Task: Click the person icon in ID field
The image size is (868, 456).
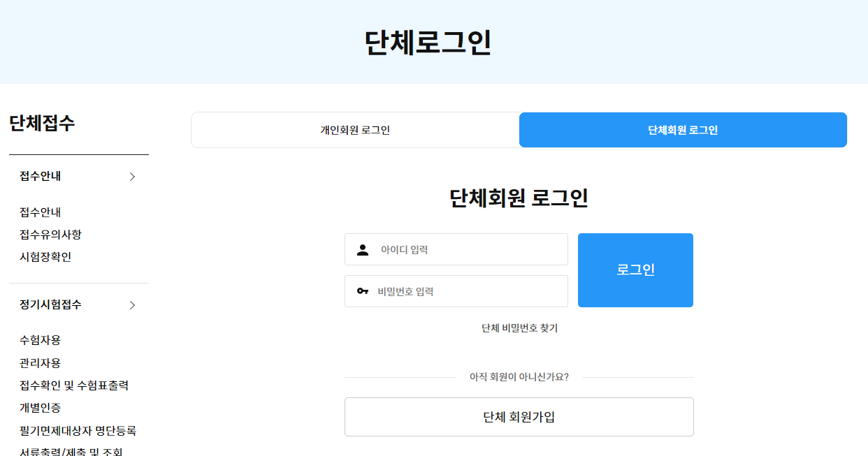Action: click(x=362, y=250)
